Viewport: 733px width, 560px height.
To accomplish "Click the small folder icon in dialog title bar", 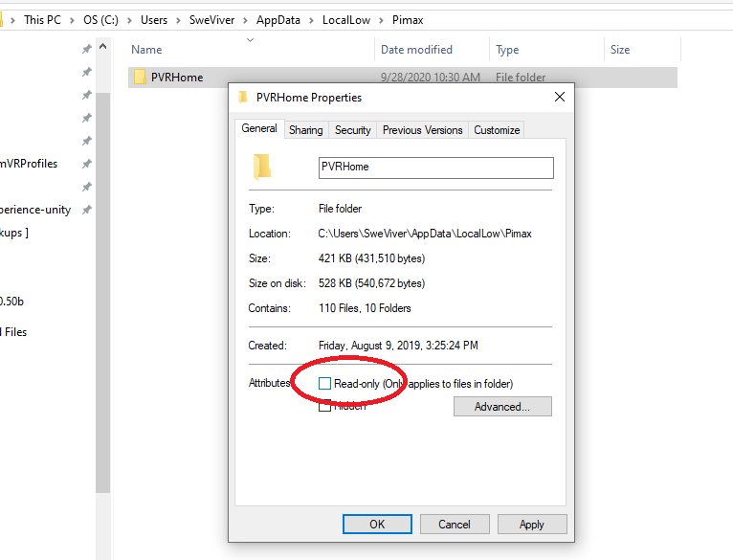I will coord(243,98).
